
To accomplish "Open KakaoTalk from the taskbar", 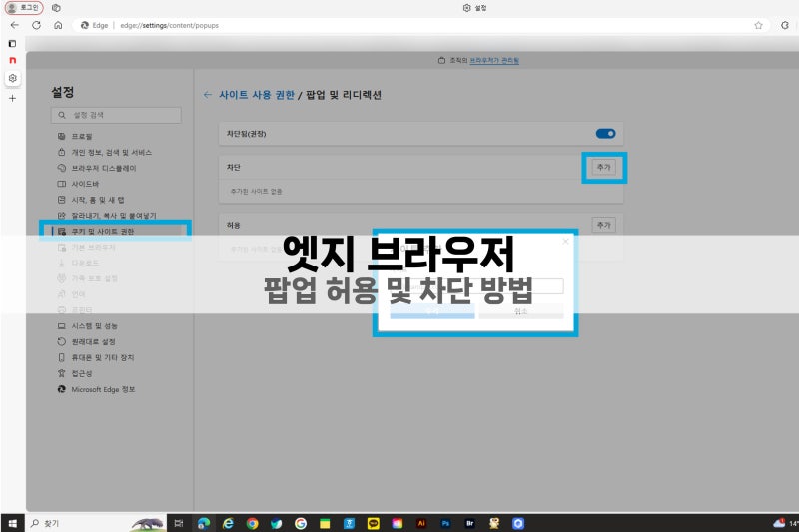I will [x=373, y=523].
